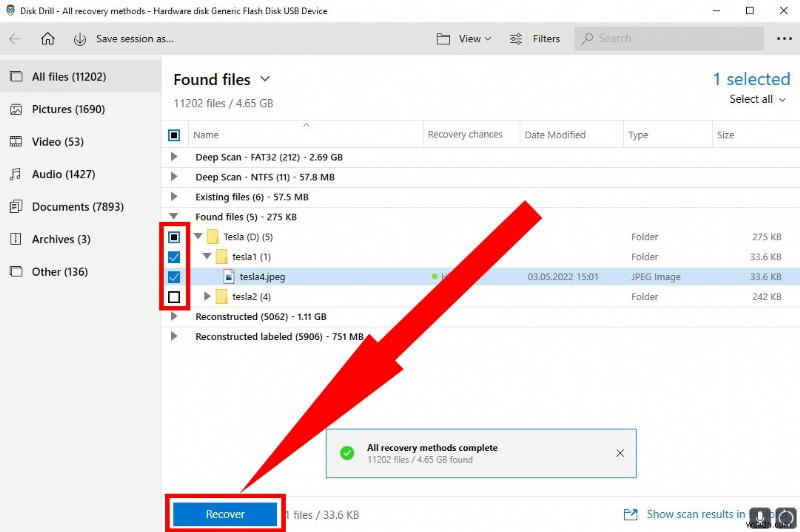
Task: Click the green checkmark status icon
Action: 347,453
